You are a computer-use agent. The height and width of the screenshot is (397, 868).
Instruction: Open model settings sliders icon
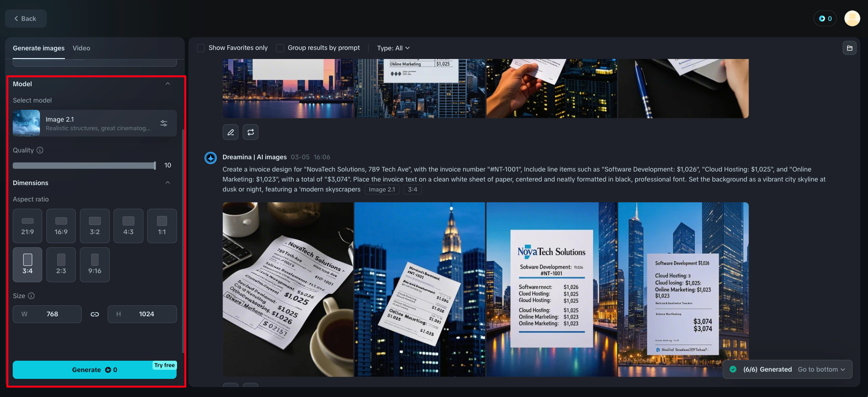click(164, 123)
